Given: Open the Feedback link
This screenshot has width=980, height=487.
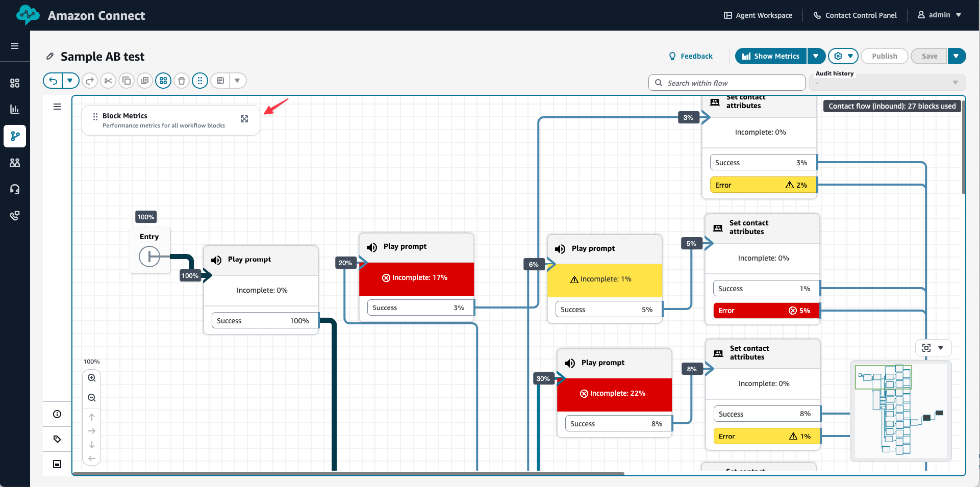Looking at the screenshot, I should pyautogui.click(x=690, y=56).
